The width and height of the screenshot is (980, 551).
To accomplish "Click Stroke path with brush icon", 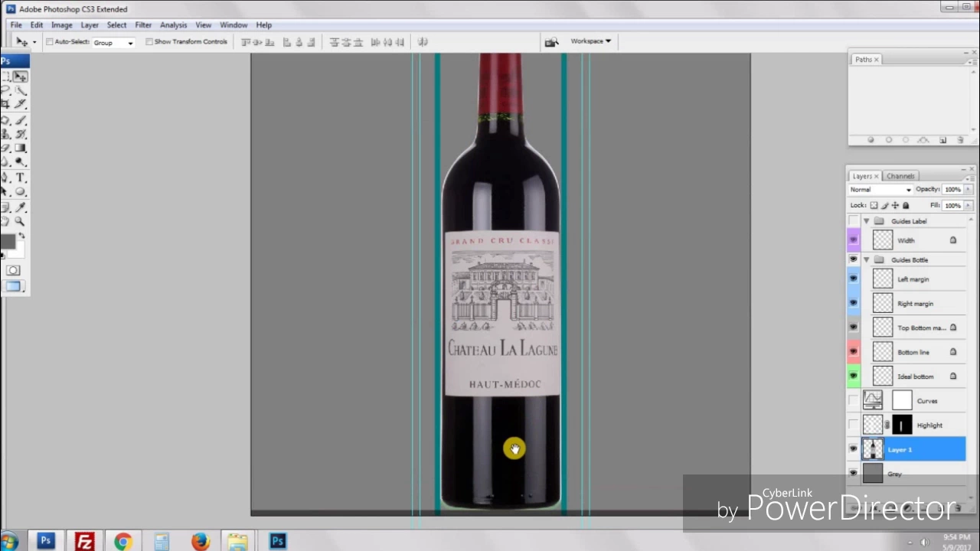I will [889, 140].
